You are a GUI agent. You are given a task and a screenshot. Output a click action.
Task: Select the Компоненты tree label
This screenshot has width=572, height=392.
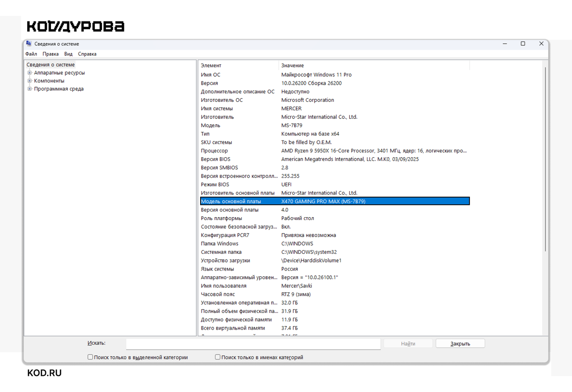click(49, 81)
